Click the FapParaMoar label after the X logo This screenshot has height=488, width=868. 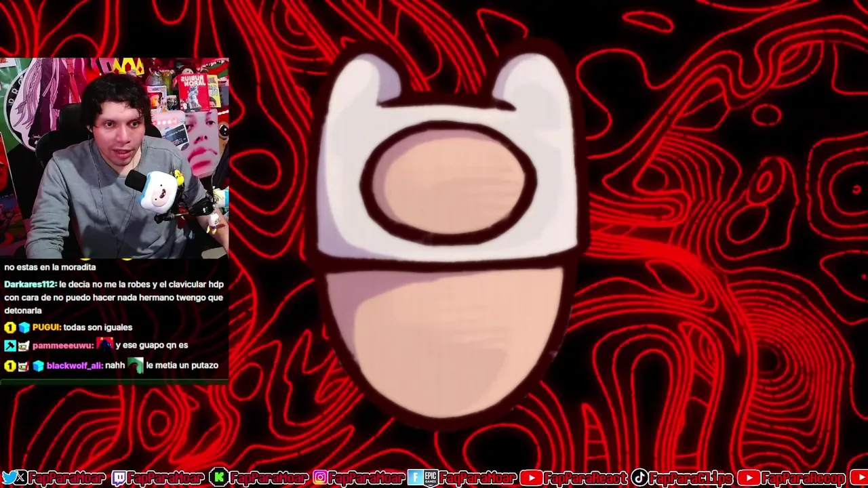pos(67,478)
